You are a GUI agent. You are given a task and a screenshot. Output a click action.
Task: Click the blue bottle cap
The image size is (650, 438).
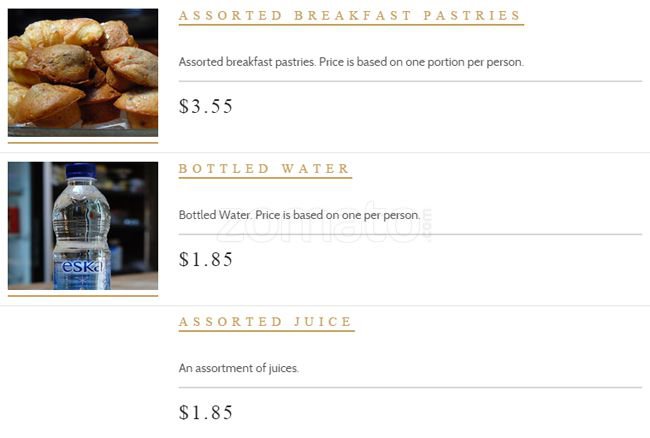click(80, 172)
